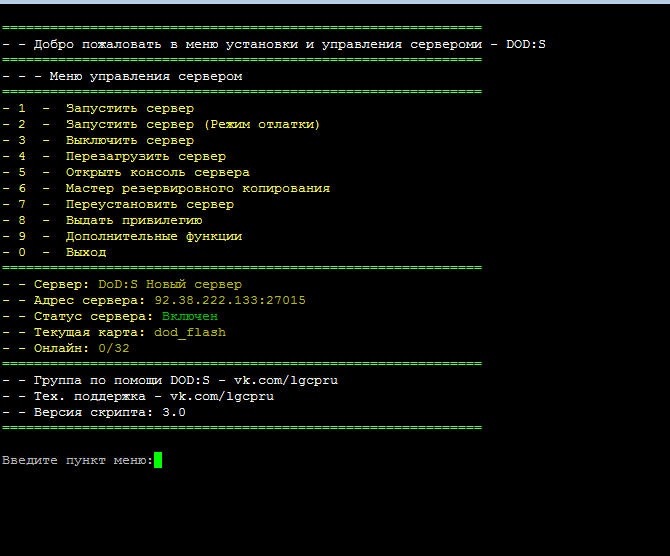Screen dimensions: 670x556
Task: Click green cursor after Введите пункт меню
Action: coord(158,460)
